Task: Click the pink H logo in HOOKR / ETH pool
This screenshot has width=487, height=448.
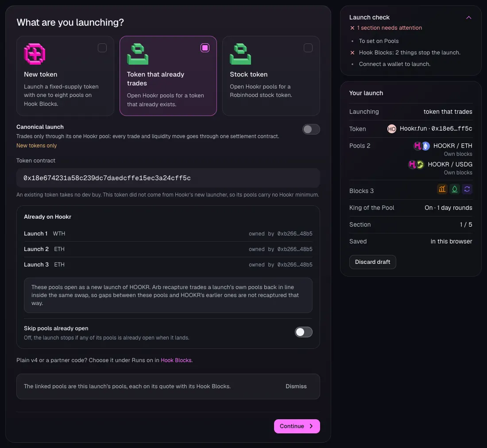Action: pyautogui.click(x=418, y=146)
